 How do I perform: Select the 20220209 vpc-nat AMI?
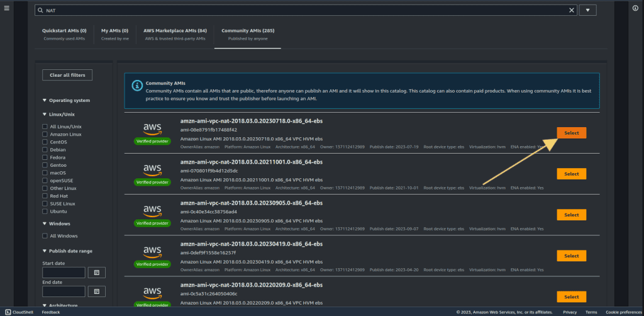click(x=571, y=296)
